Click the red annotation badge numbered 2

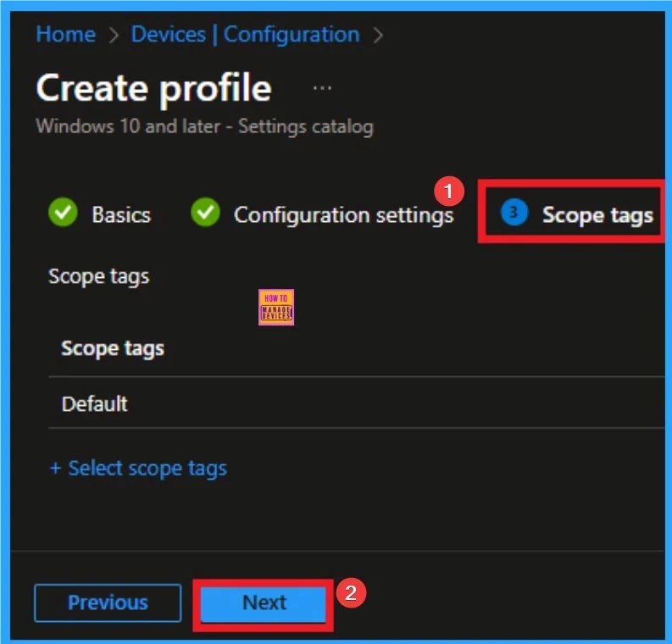(x=351, y=592)
